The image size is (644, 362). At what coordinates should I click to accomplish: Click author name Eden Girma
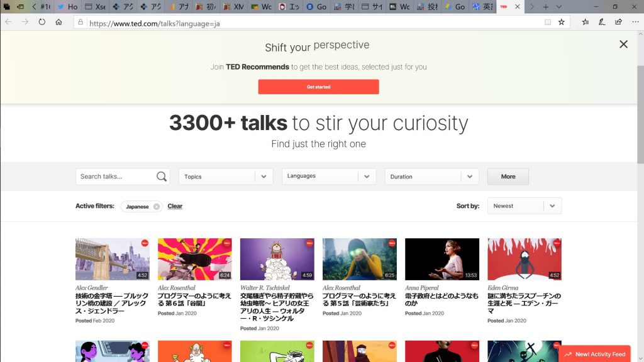tap(503, 288)
